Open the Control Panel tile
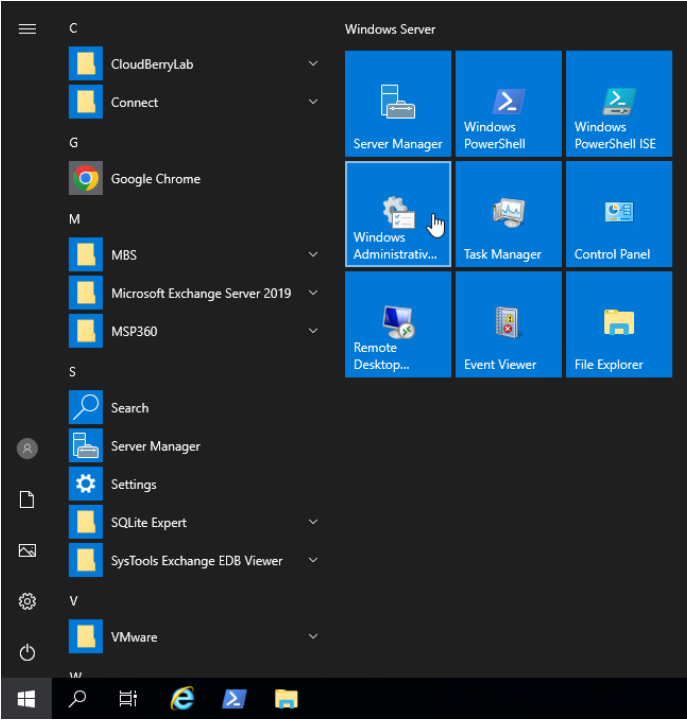 pyautogui.click(x=619, y=214)
